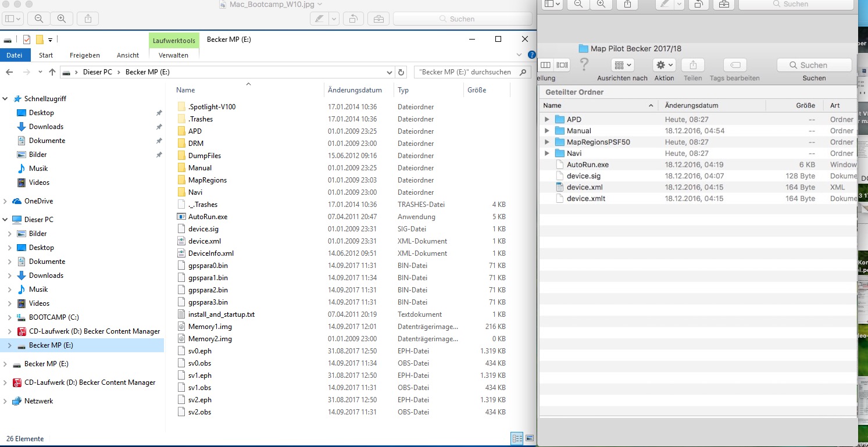Unpin Dokumente from Schnellzugriff via pin icon
This screenshot has height=447, width=868.
tap(159, 141)
